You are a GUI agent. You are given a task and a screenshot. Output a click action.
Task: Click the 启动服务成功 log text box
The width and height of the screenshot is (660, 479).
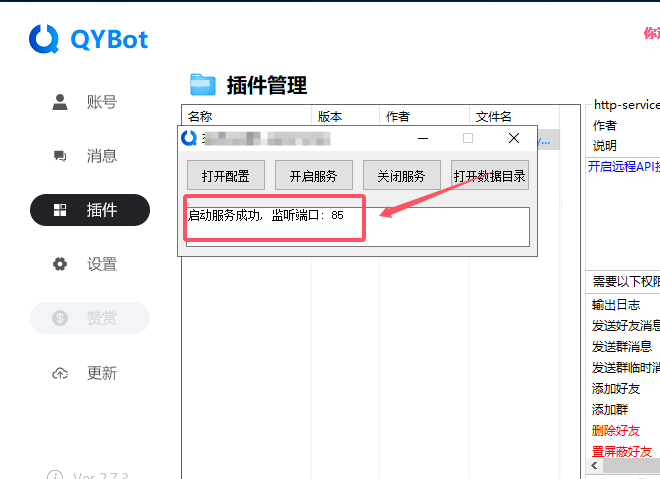coord(358,226)
